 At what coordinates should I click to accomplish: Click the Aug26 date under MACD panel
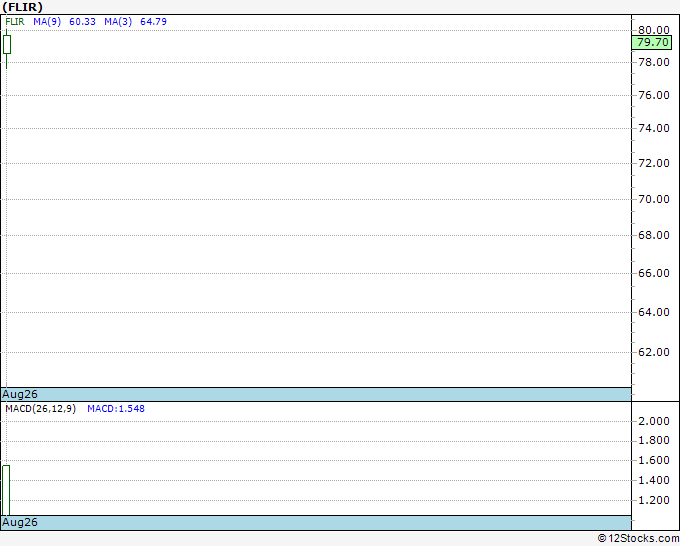tap(20, 522)
